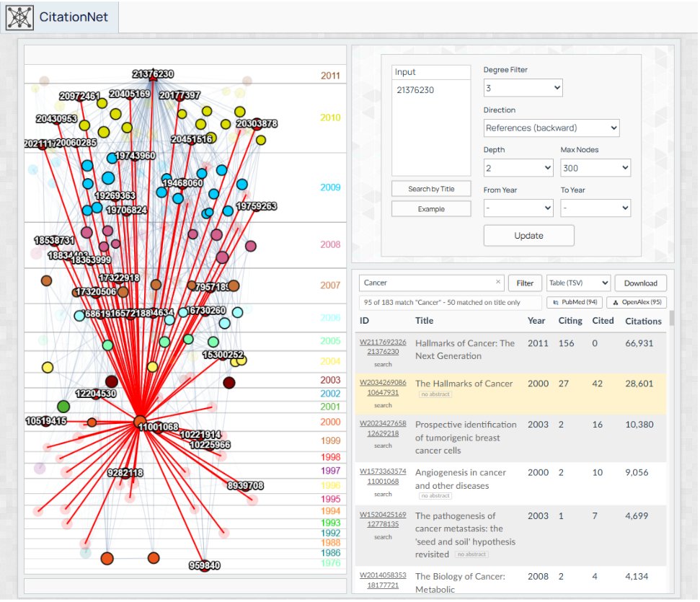
Task: Click node labeled 19759263
Action: pos(256,206)
